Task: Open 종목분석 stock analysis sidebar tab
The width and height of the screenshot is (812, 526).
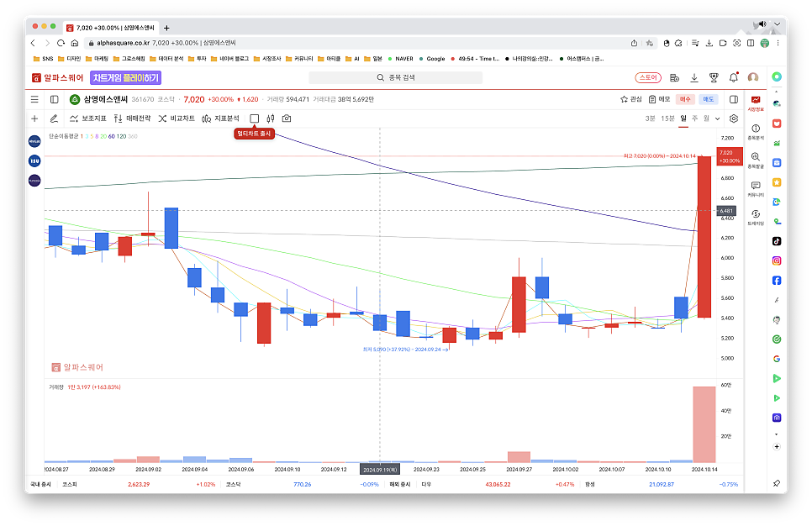Action: click(x=756, y=132)
